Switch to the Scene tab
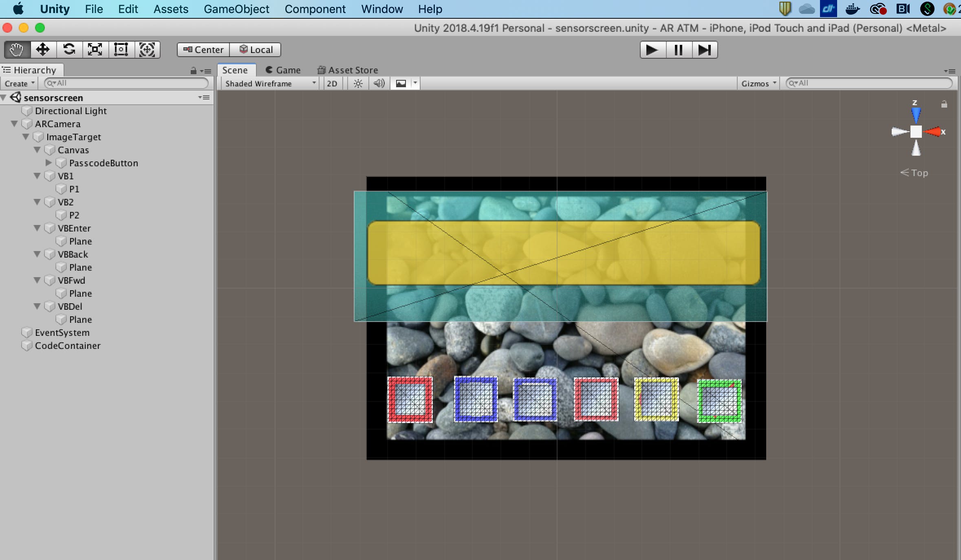The image size is (961, 560). click(x=236, y=70)
